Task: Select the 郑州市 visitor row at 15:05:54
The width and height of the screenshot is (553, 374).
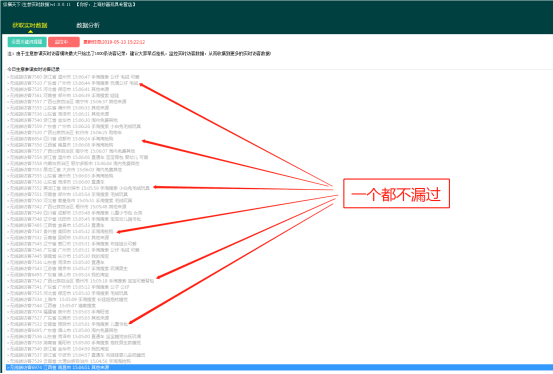Action: 68,194
